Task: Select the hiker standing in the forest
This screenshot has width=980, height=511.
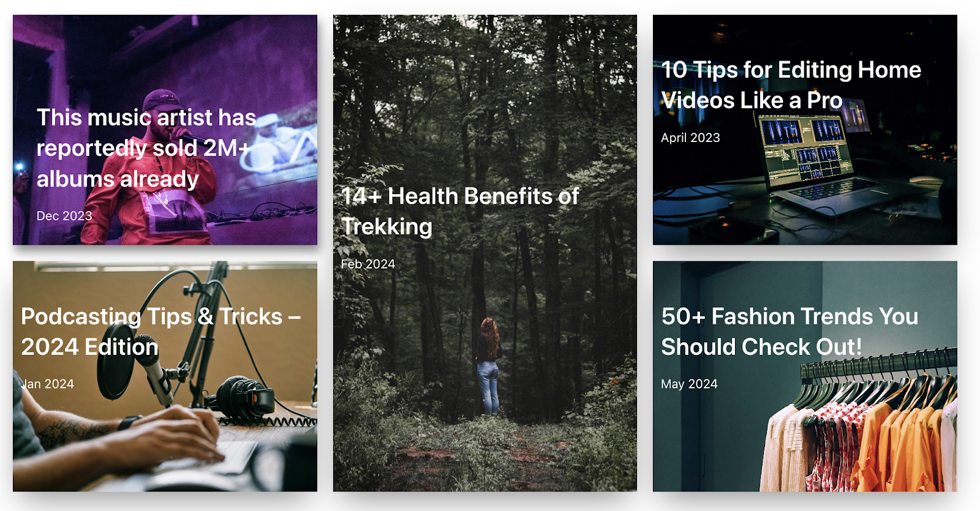Action: click(x=489, y=366)
